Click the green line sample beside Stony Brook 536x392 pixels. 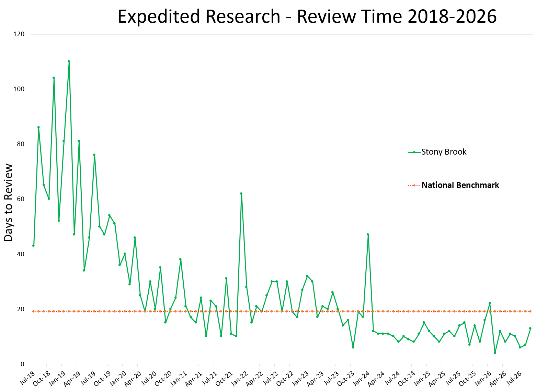coord(414,152)
